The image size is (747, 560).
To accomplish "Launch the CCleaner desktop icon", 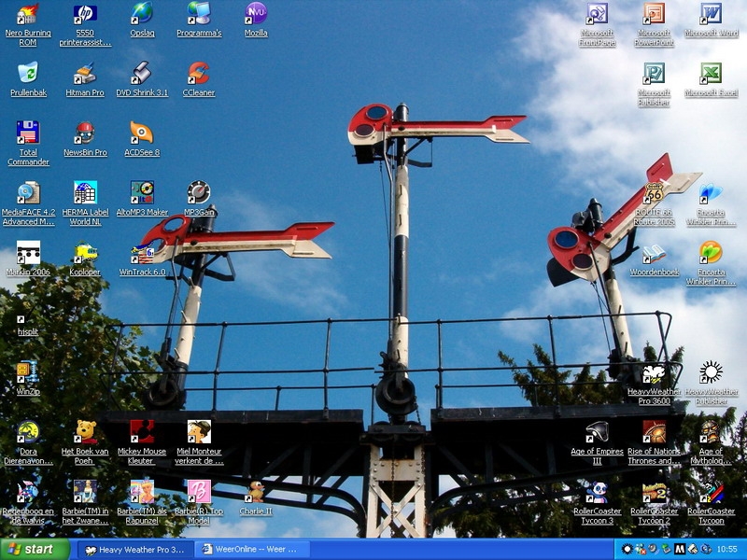I will coord(198,74).
